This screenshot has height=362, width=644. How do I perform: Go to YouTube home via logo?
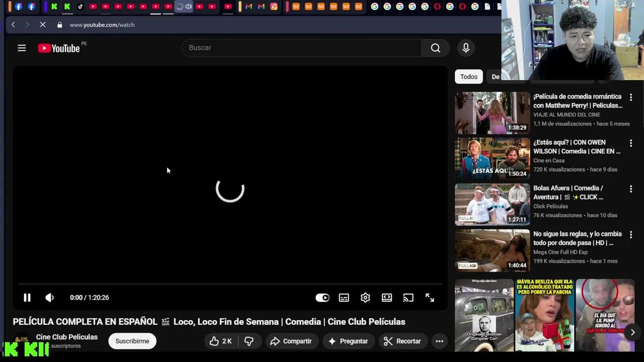point(59,48)
